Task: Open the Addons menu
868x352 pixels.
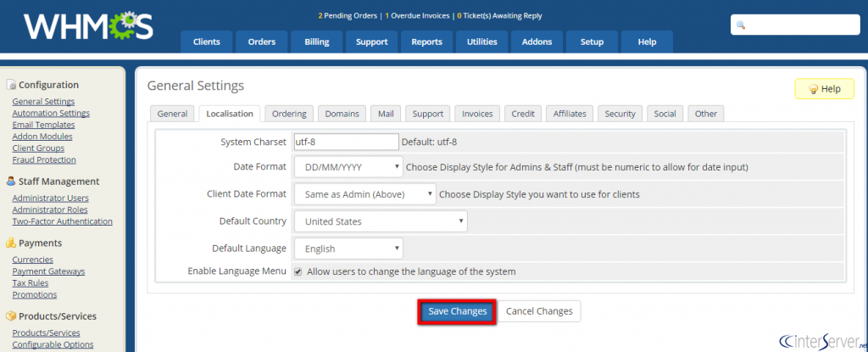Action: pyautogui.click(x=537, y=42)
